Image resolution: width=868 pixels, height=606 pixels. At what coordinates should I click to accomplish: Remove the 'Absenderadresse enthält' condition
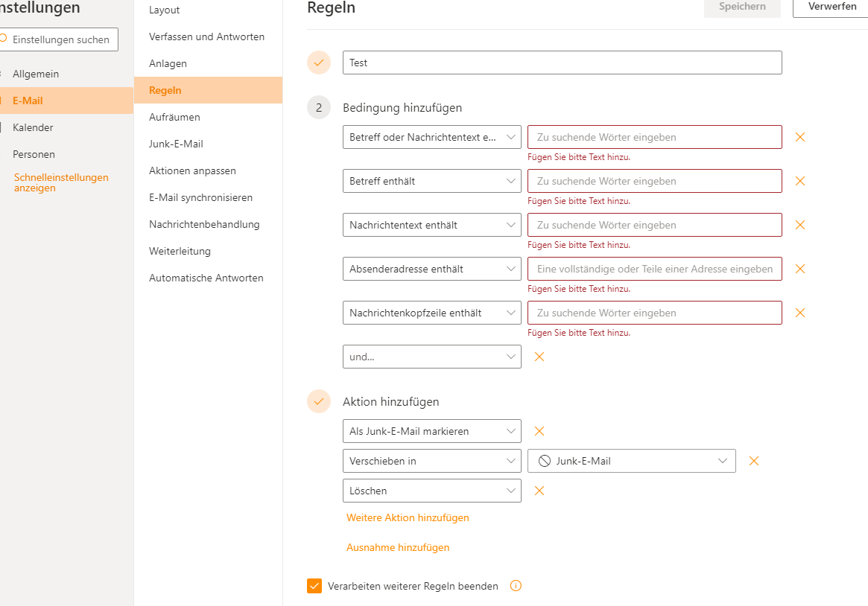tap(800, 269)
